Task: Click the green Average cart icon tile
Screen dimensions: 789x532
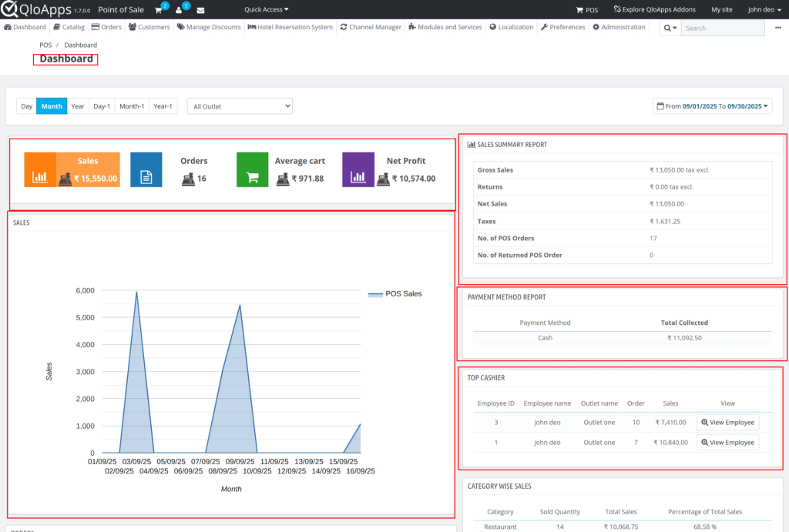Action: pyautogui.click(x=252, y=170)
